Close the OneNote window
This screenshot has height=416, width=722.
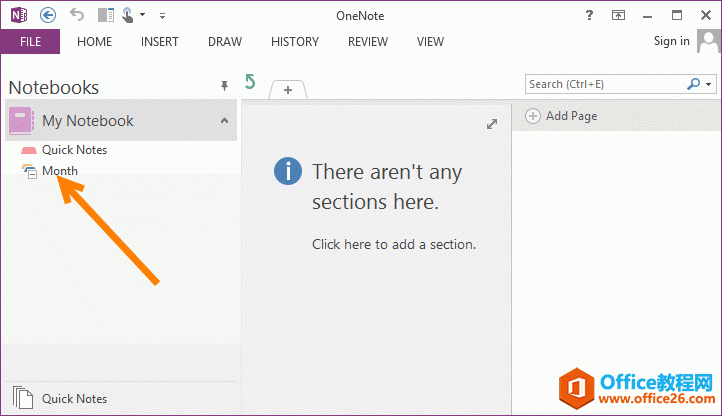(705, 15)
